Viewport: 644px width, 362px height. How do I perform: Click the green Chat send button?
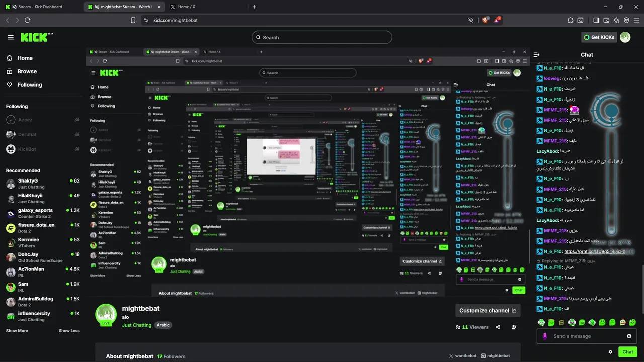[628, 352]
